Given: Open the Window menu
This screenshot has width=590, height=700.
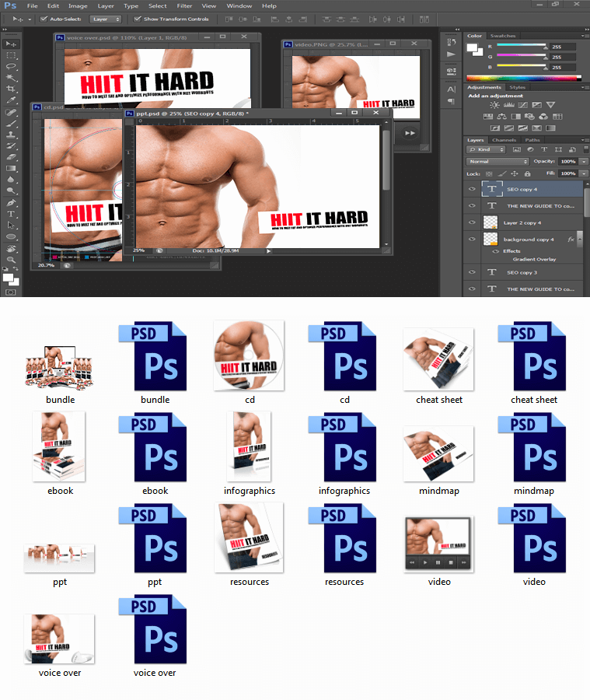Looking at the screenshot, I should tap(239, 5).
